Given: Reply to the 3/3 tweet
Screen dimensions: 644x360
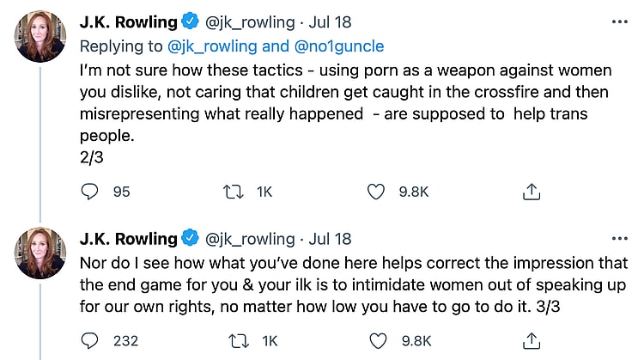Looking at the screenshot, I should pos(90,341).
